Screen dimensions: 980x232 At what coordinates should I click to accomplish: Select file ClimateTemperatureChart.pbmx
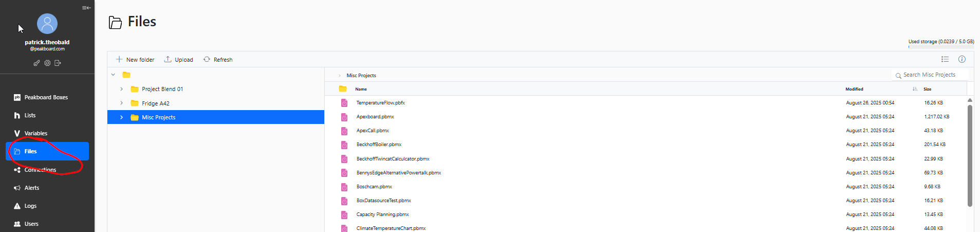(x=391, y=228)
